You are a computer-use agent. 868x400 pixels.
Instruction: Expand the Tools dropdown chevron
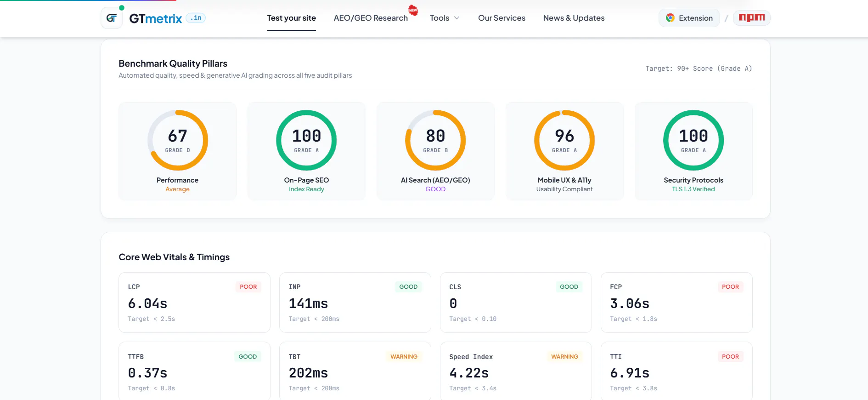pos(457,18)
